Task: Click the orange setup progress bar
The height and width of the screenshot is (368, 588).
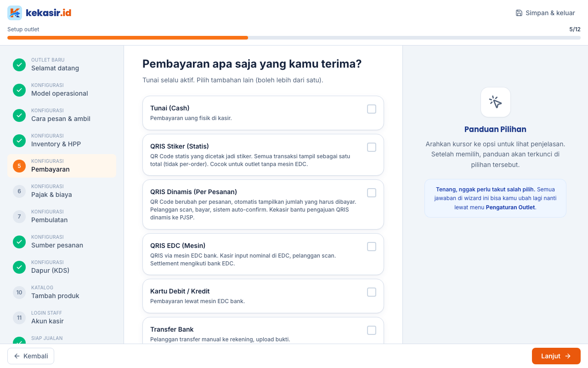Action: pos(128,38)
